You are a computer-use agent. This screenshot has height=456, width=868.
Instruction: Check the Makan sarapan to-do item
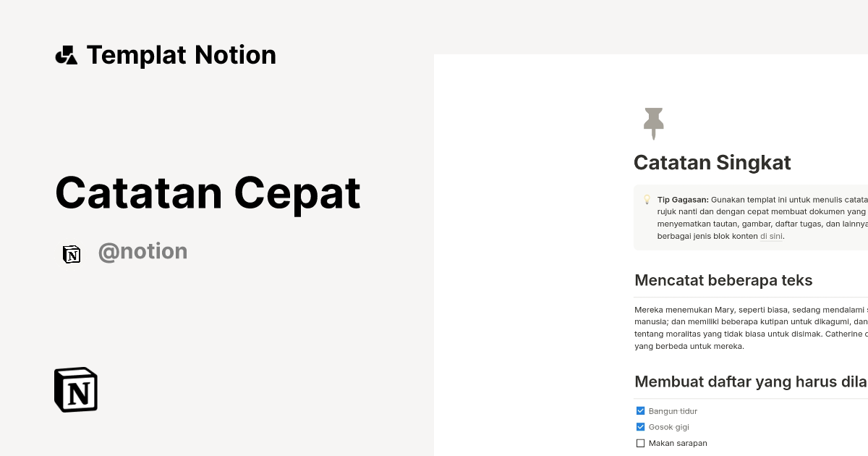[639, 442]
